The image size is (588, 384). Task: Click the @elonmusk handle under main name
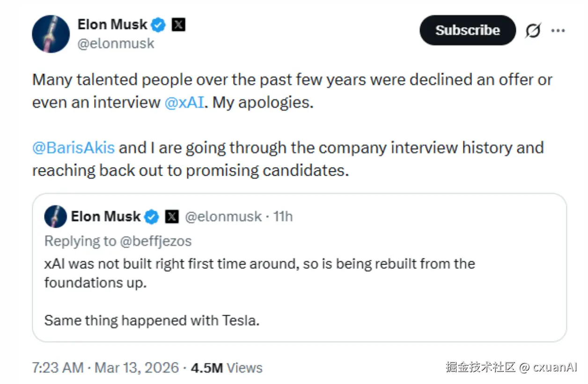(x=116, y=44)
